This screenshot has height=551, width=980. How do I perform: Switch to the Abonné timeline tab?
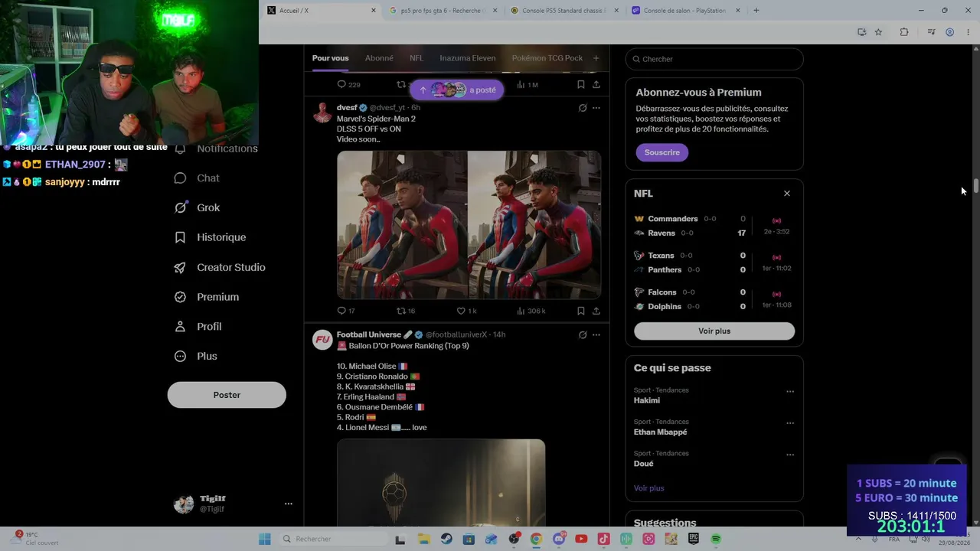coord(379,58)
